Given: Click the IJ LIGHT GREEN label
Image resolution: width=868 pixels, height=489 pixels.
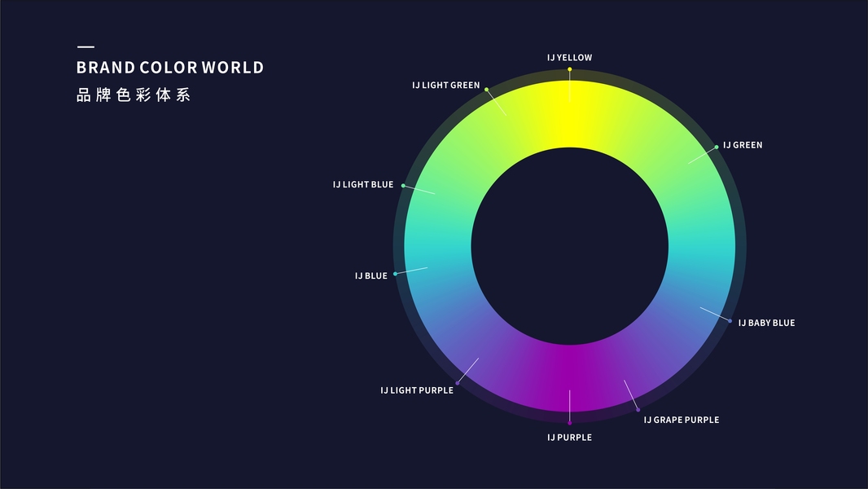Looking at the screenshot, I should point(445,86).
